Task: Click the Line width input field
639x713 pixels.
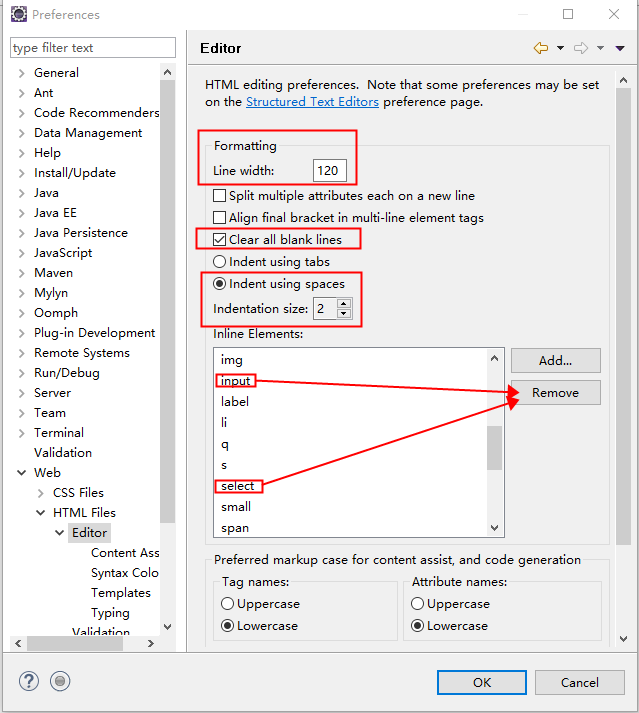Action: click(x=329, y=171)
